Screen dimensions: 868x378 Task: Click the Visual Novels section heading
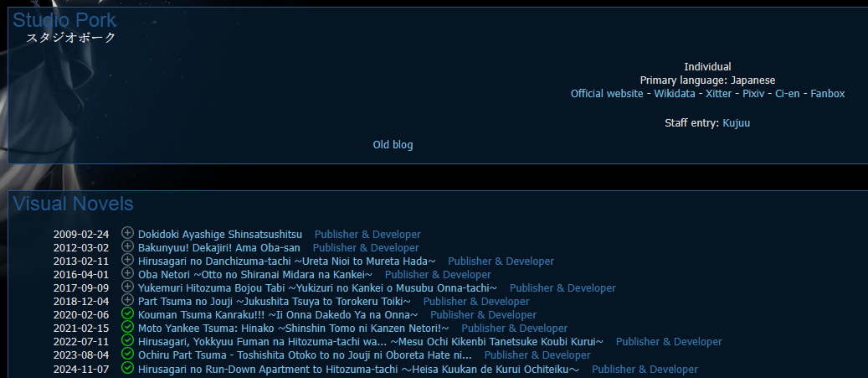tap(73, 204)
